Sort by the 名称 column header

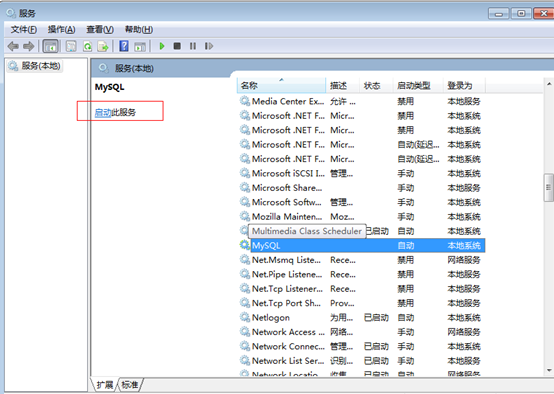click(x=281, y=86)
